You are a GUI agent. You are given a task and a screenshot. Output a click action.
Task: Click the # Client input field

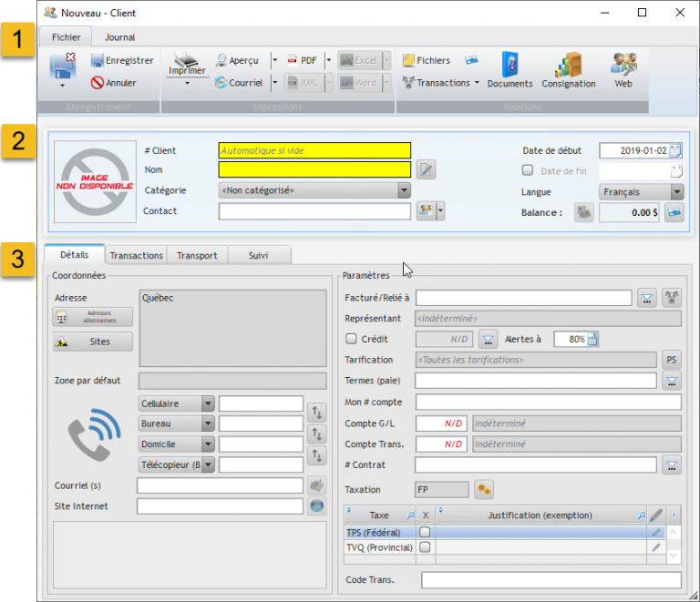pos(314,150)
